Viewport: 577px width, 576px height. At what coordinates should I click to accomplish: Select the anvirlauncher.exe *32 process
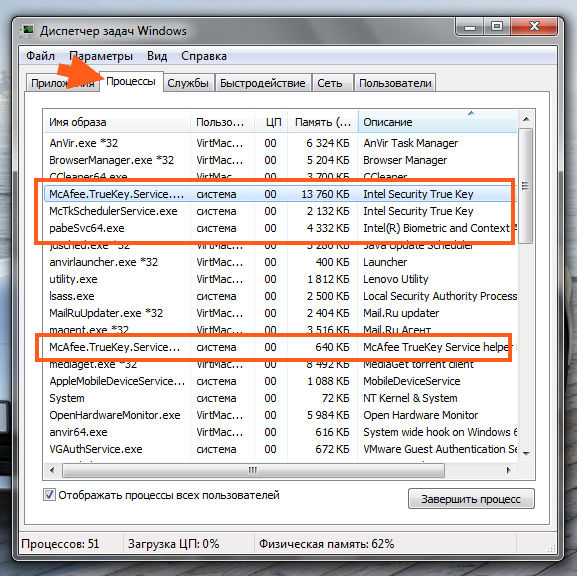point(280,262)
